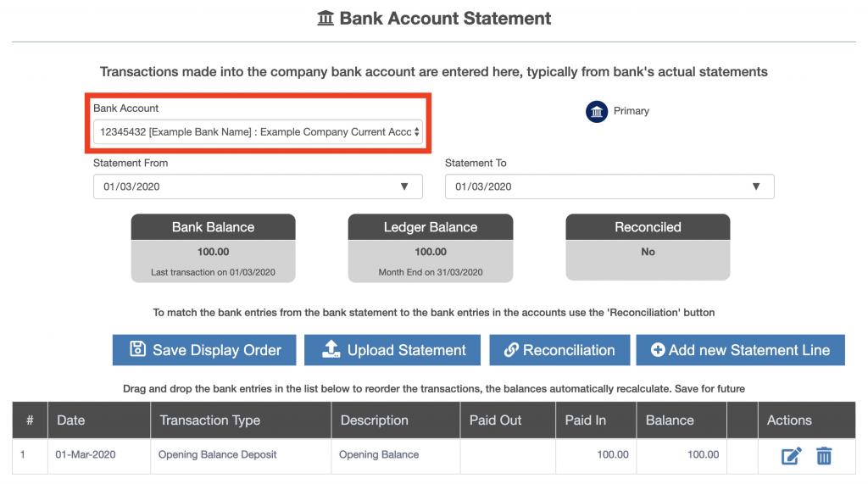Expand the Statement From date dropdown
The image size is (868, 484).
[258, 186]
